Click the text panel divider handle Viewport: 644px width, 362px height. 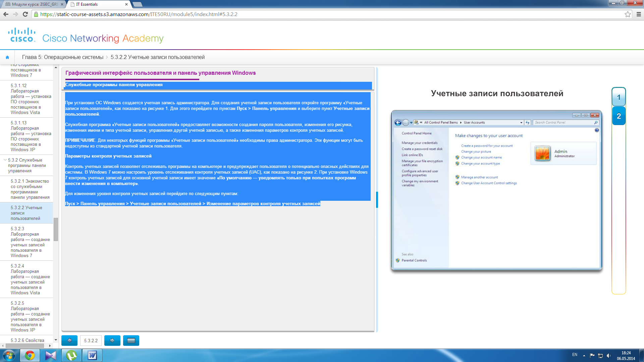[x=377, y=200]
